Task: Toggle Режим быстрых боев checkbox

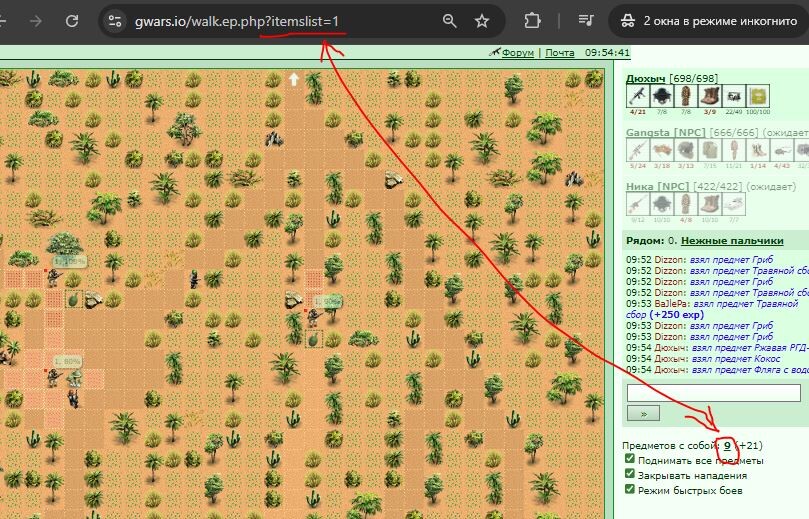Action: (x=629, y=489)
